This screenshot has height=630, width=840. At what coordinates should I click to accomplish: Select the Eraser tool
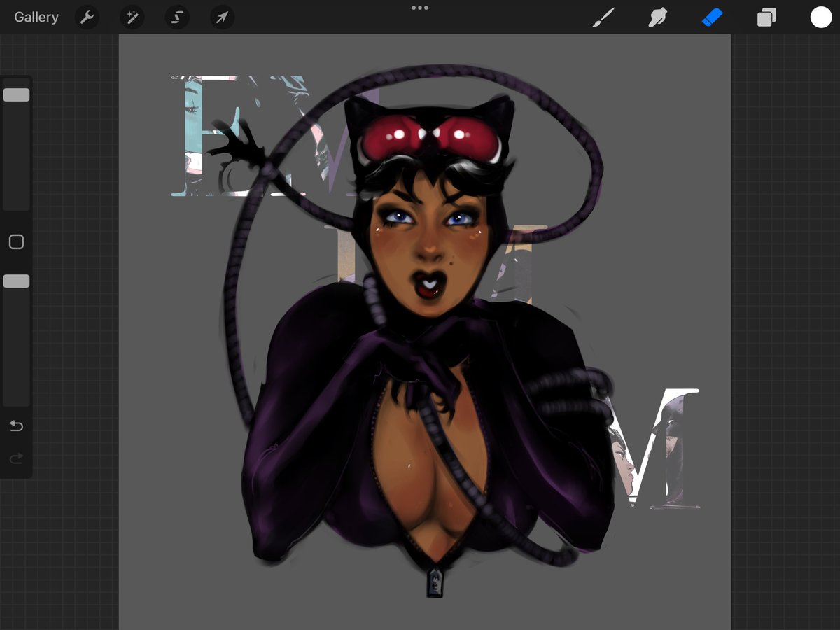coord(711,17)
